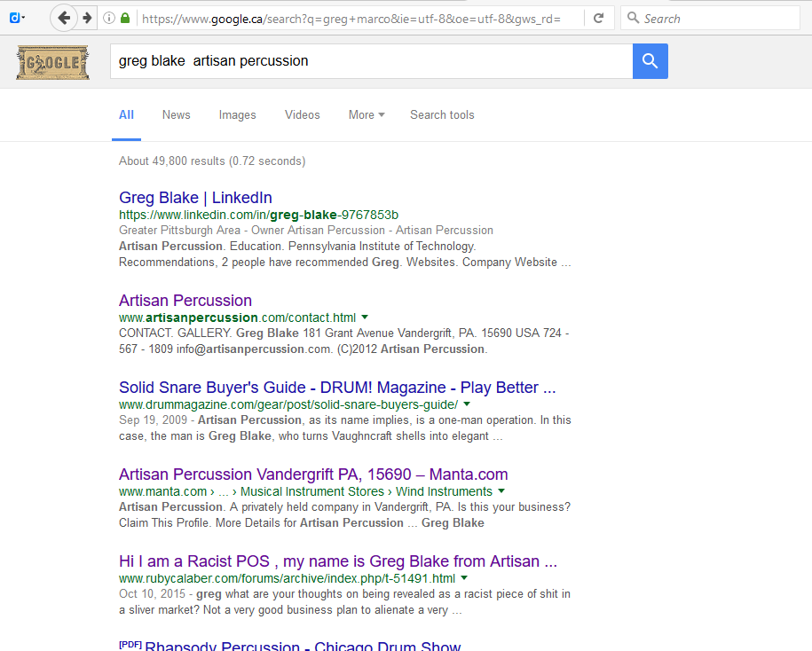Image resolution: width=812 pixels, height=651 pixels.
Task: Click the 'Oct 10, 2015' snippet date
Action: tap(152, 594)
